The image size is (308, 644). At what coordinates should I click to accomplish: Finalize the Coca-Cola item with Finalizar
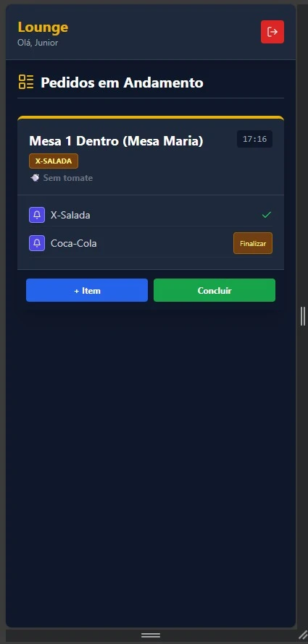pyautogui.click(x=253, y=243)
